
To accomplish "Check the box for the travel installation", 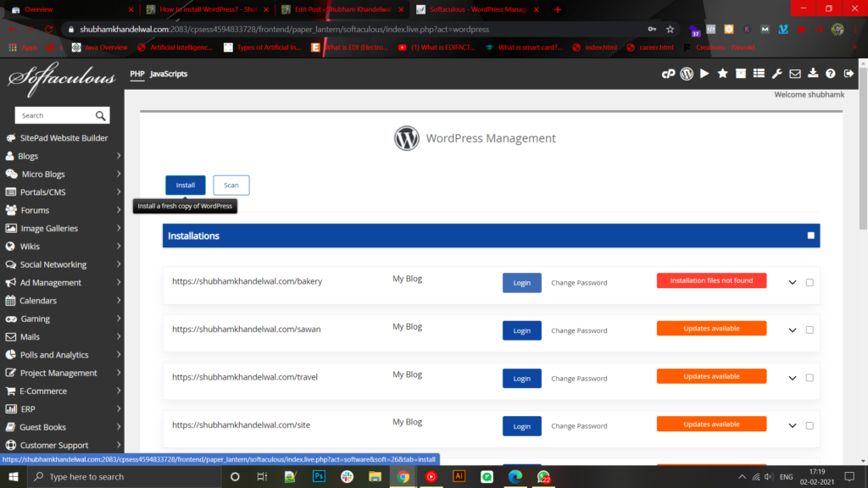I will (810, 378).
